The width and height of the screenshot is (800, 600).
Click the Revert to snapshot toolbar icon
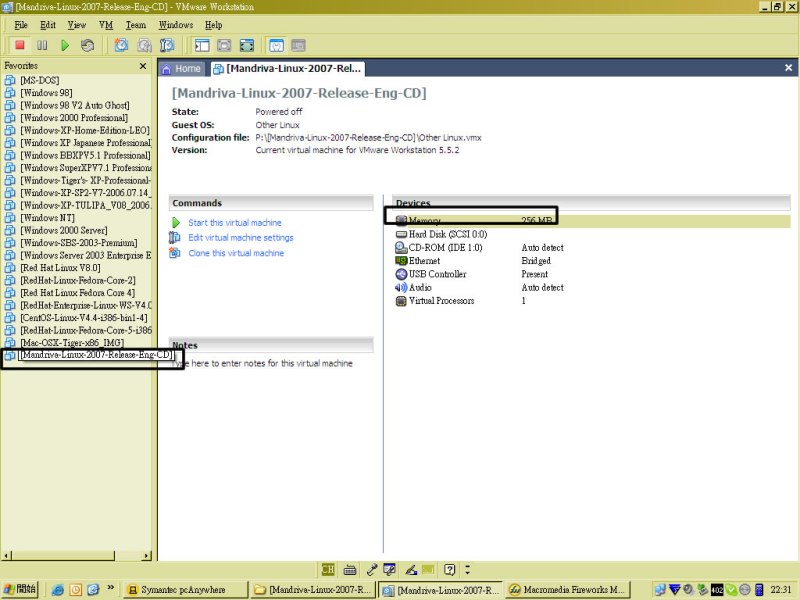click(x=144, y=45)
